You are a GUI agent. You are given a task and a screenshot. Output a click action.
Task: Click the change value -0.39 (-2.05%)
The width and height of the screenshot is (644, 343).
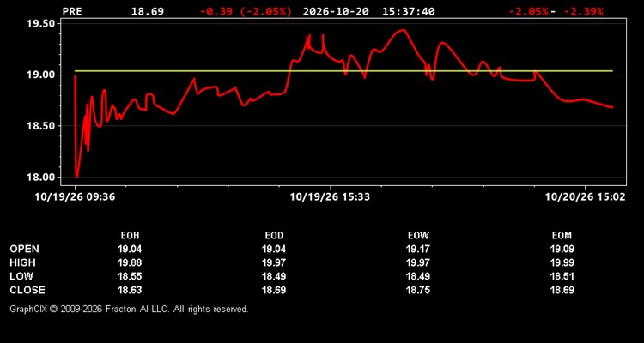[246, 11]
